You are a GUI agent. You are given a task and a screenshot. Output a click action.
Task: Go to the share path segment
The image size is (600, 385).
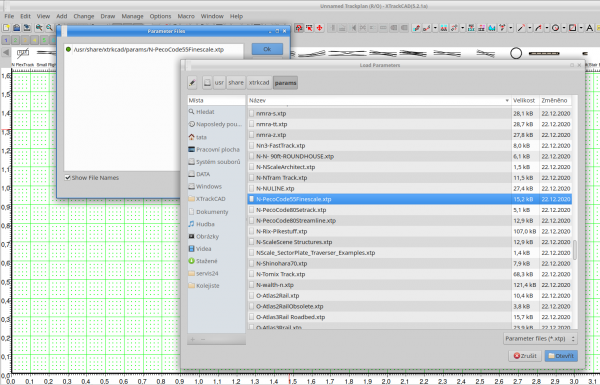click(236, 83)
